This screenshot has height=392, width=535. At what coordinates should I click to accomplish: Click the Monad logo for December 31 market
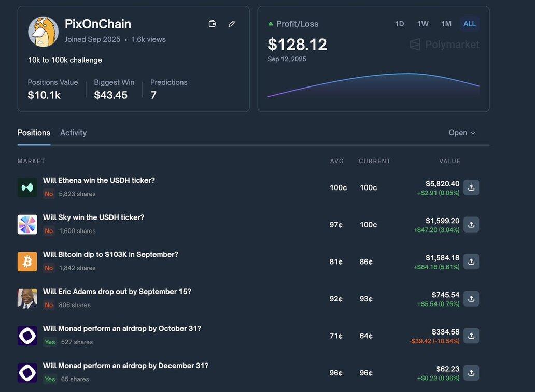coord(27,373)
